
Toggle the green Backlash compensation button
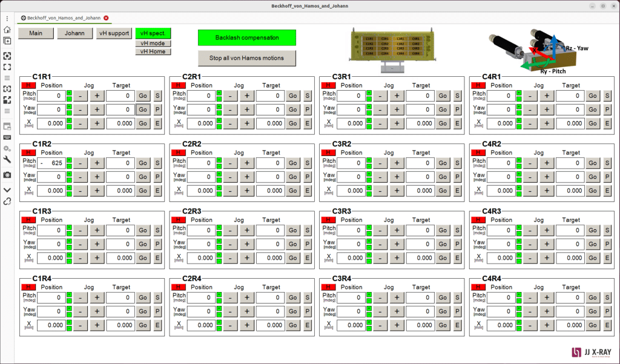click(246, 37)
